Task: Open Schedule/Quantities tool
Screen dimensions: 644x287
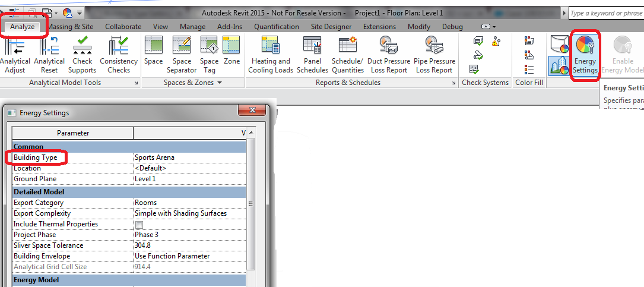Action: pos(347,55)
